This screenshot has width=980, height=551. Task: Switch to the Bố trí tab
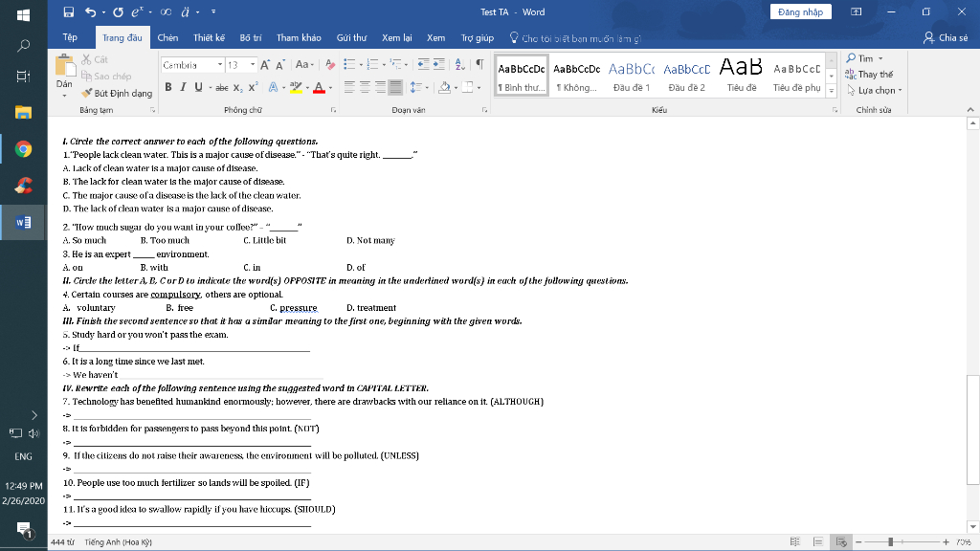(251, 37)
